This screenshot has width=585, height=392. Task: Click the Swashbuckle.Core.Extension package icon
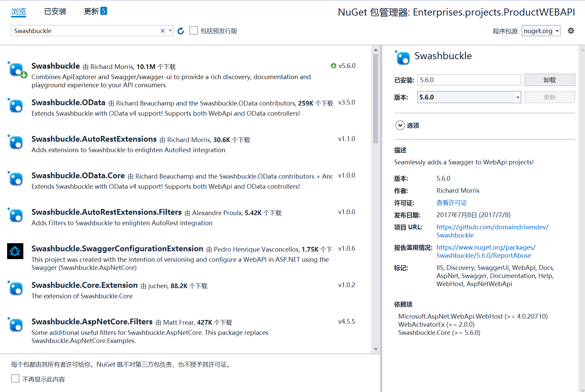coord(15,289)
